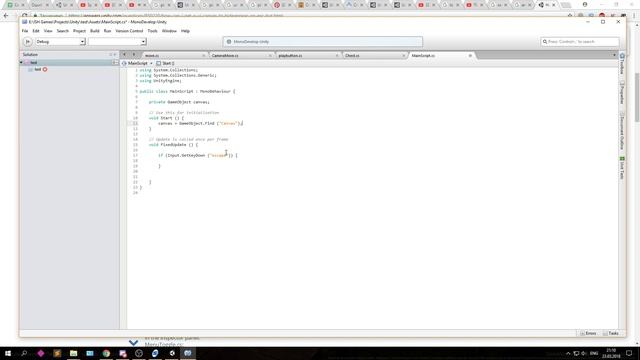
Task: Open the Sublime Text taskbar icon
Action: [x=57, y=353]
